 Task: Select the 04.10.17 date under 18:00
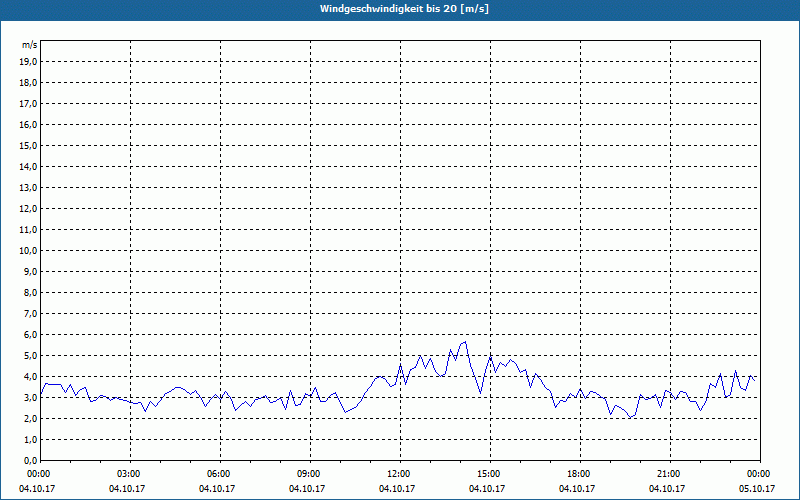pos(577,489)
